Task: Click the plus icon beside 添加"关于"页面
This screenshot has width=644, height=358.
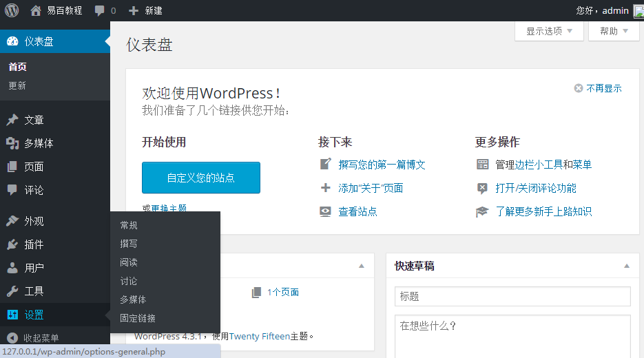Action: (x=325, y=188)
